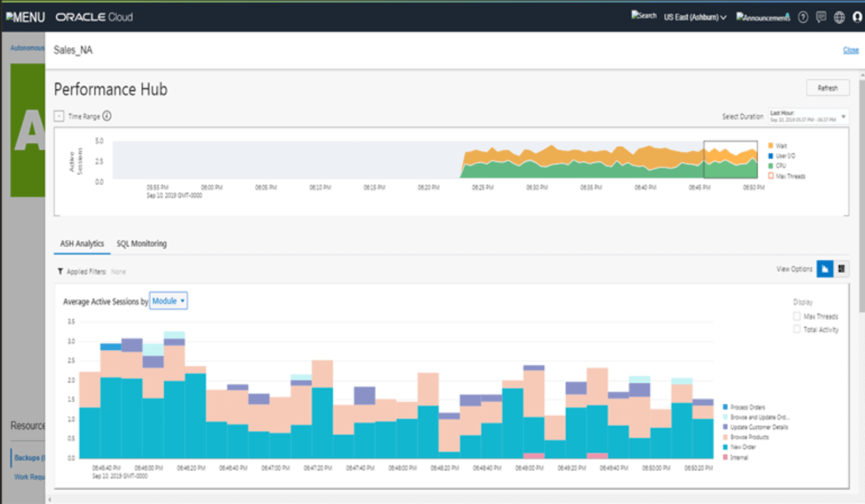Open the Help menu with question mark icon
This screenshot has height=504, width=865.
tap(803, 17)
